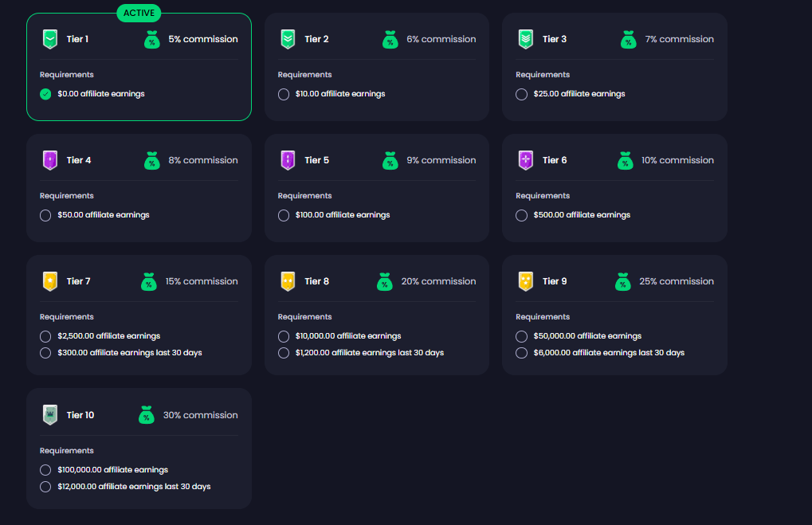Image resolution: width=812 pixels, height=525 pixels.
Task: Click money bag icon beside 9% commission
Action: click(390, 160)
